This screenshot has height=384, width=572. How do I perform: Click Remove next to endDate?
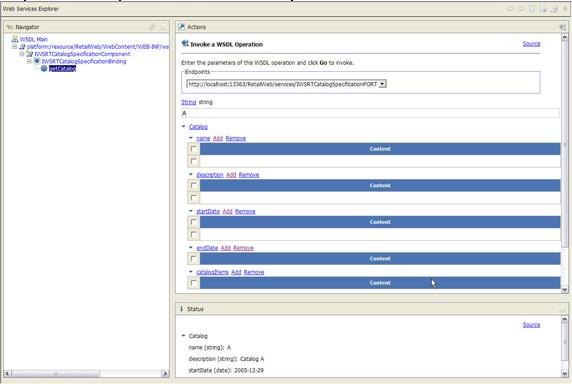pyautogui.click(x=243, y=248)
